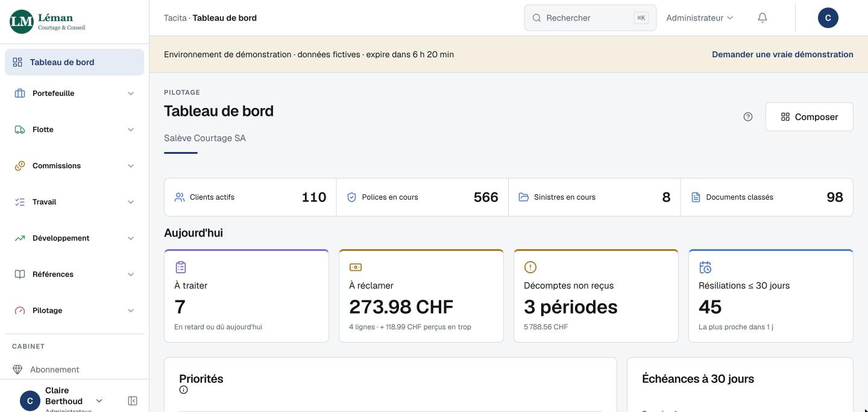Screen dimensions: 868x412
Task: Expand the Flotte chevron
Action: (x=131, y=130)
